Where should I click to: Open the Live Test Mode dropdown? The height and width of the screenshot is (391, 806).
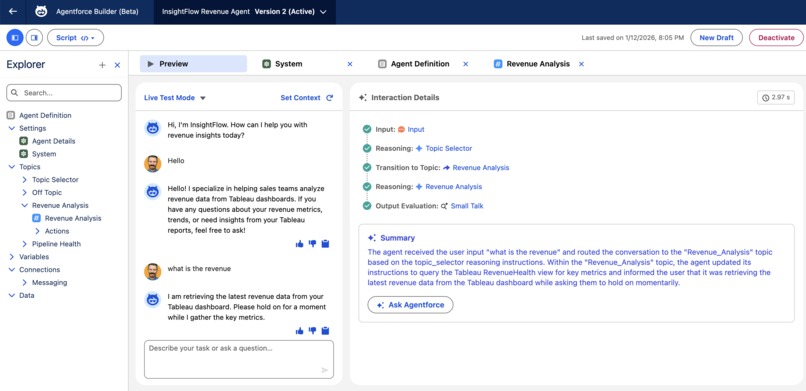[175, 98]
